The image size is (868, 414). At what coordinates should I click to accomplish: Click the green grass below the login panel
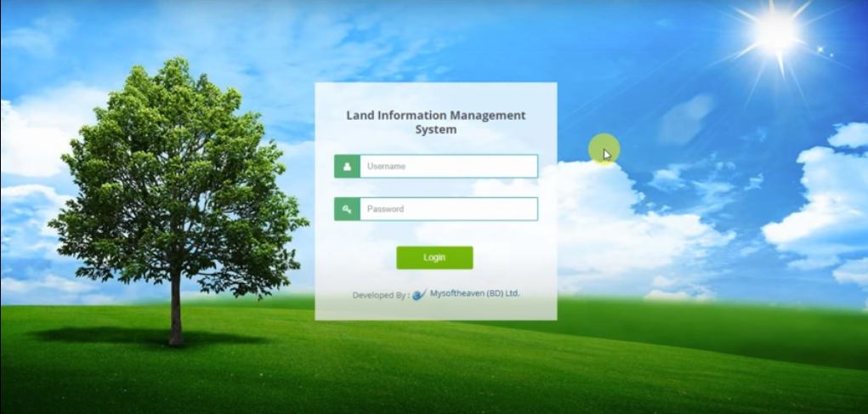pos(435,366)
